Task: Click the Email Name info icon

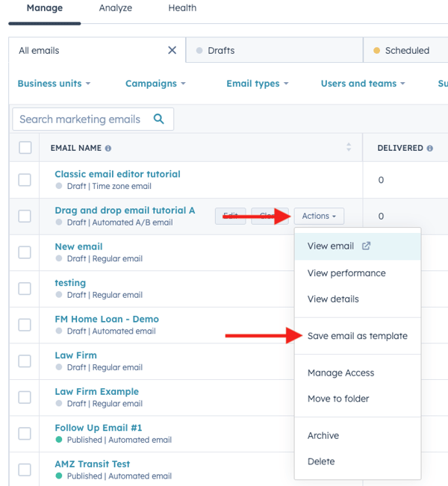Action: [108, 149]
